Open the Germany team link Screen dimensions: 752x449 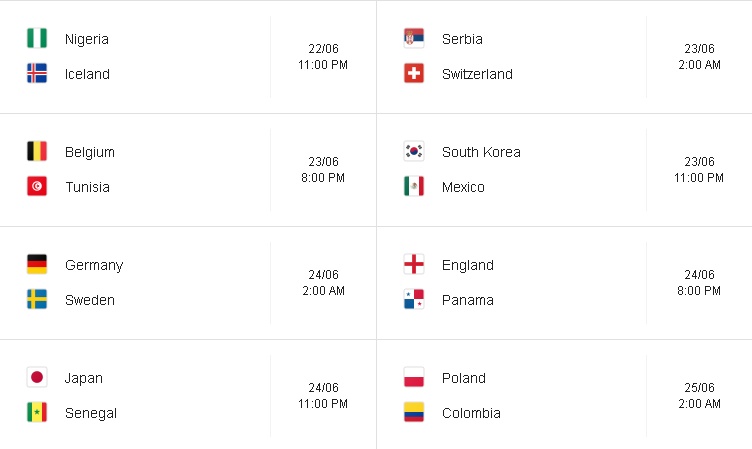(94, 265)
